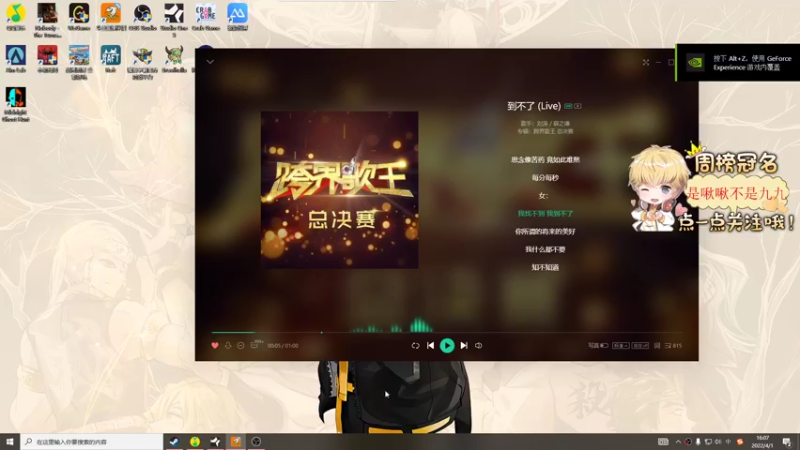Screen dimensions: 800x450
Task: Select lyric line 我什么都不要
Action: [x=545, y=249]
